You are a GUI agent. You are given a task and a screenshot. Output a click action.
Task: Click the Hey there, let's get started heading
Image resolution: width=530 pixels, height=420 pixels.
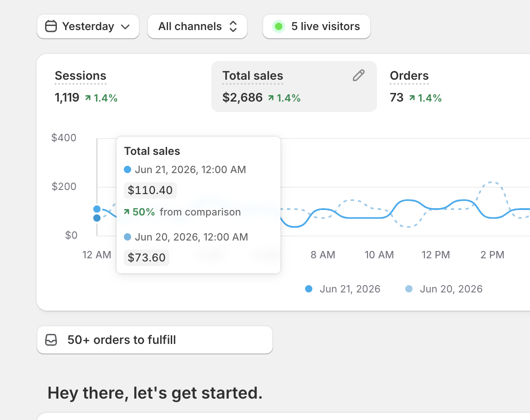[x=155, y=393]
